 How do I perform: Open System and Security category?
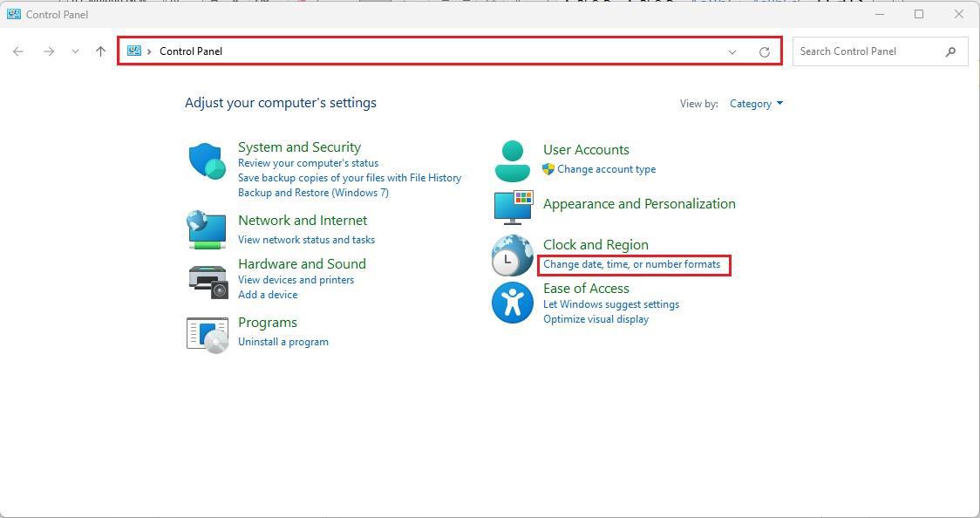pyautogui.click(x=299, y=147)
